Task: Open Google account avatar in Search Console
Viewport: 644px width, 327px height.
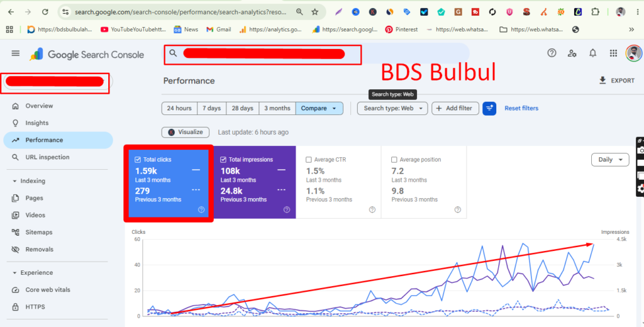Action: click(x=633, y=53)
